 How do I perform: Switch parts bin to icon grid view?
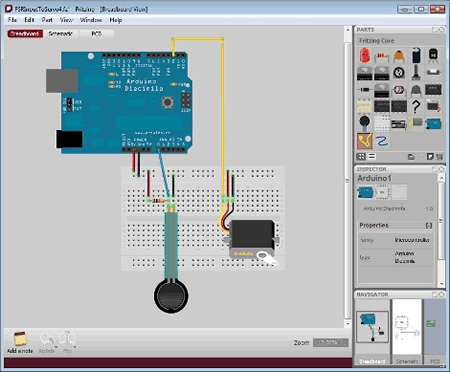pyautogui.click(x=361, y=156)
